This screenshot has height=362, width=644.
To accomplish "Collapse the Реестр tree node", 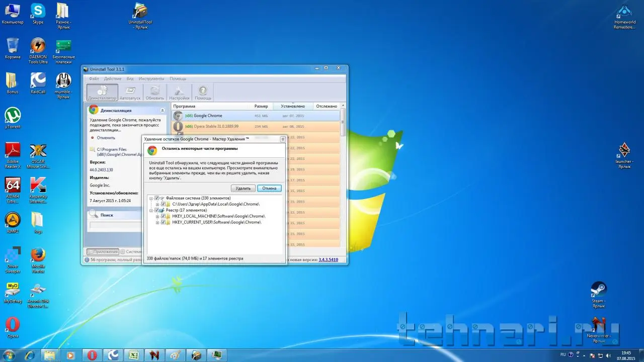I will coord(151,210).
